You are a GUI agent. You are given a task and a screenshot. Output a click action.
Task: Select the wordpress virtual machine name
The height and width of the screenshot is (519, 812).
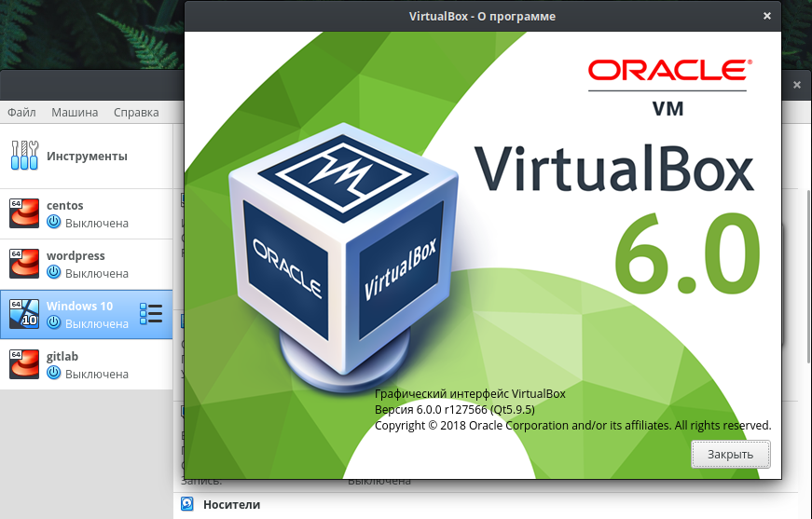click(x=76, y=255)
